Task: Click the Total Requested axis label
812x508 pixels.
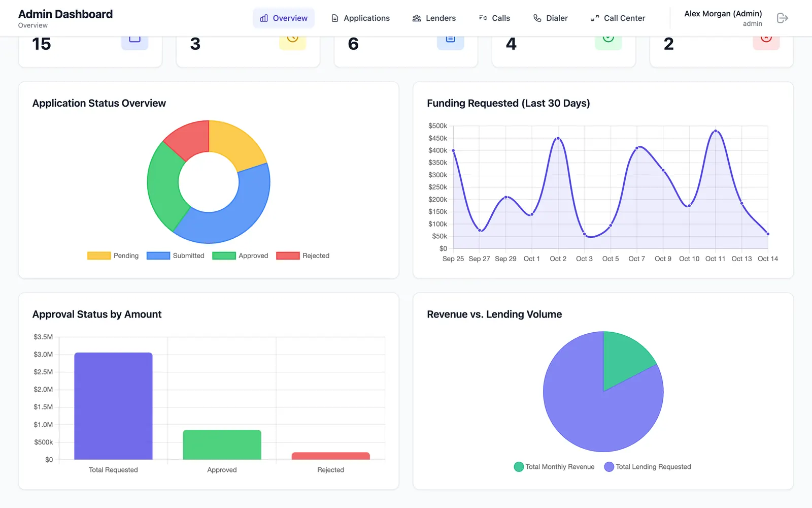Action: tap(113, 470)
